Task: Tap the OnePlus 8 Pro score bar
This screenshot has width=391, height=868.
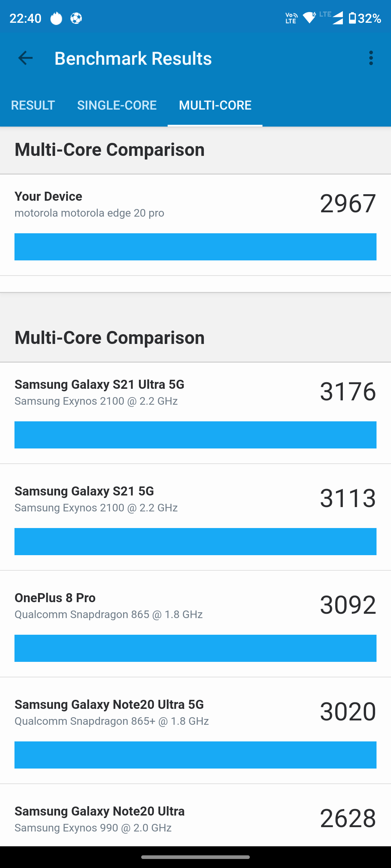Action: click(195, 648)
